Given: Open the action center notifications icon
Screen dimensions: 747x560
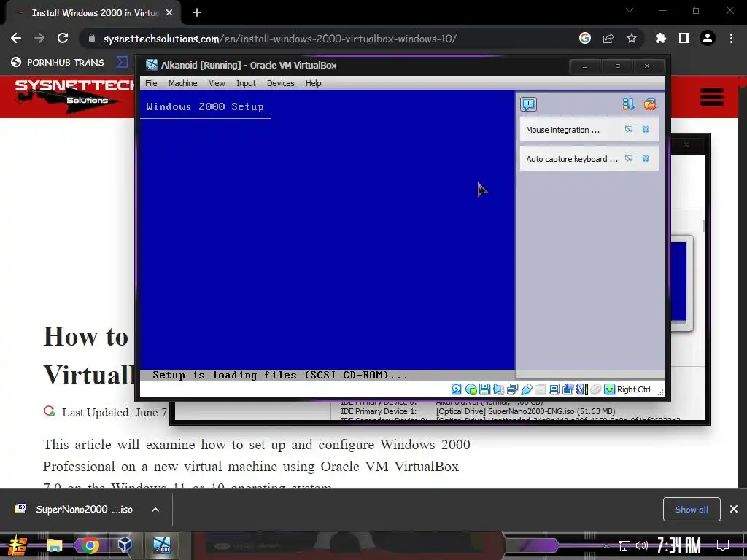Looking at the screenshot, I should pyautogui.click(x=723, y=545).
